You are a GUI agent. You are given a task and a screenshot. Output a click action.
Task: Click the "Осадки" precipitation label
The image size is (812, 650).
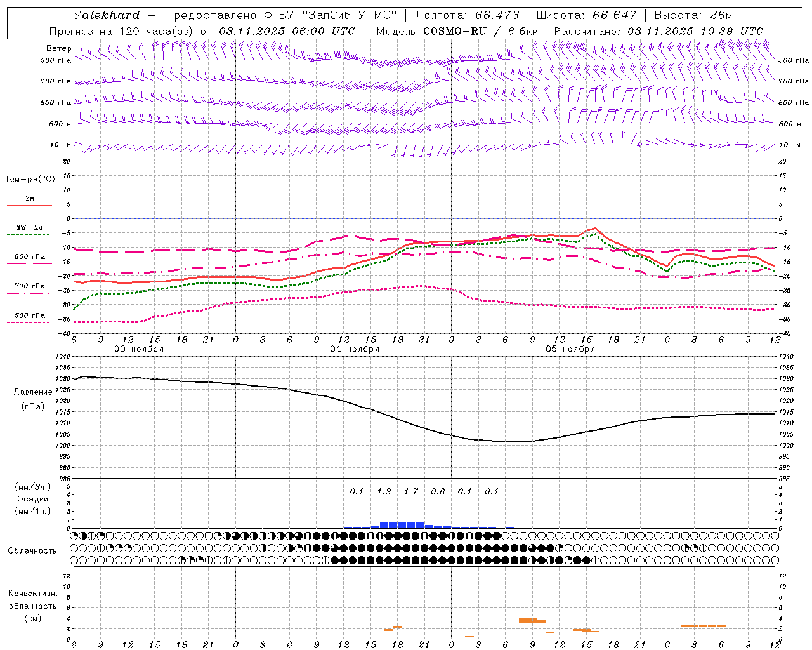point(33,499)
